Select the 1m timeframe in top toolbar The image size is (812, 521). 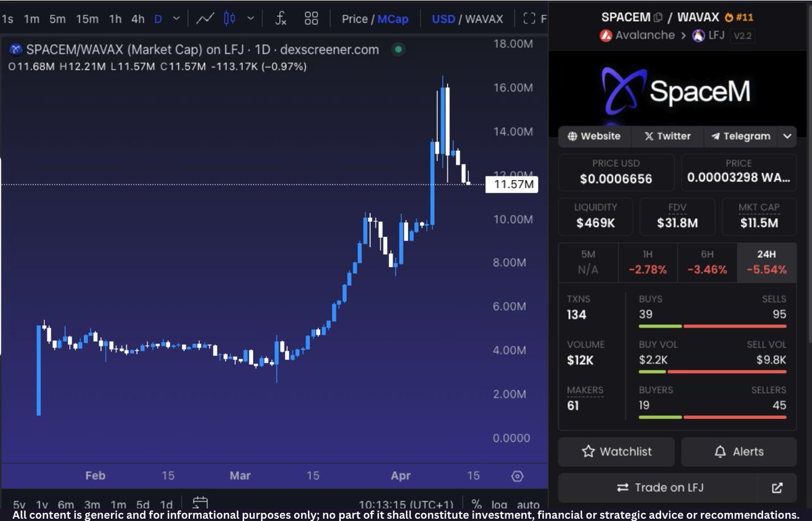click(31, 19)
